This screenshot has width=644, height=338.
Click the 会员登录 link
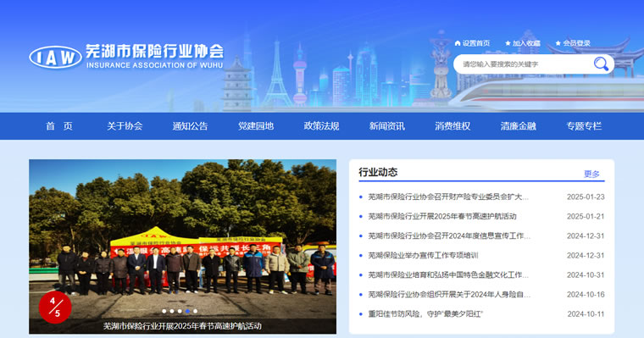[x=576, y=43]
